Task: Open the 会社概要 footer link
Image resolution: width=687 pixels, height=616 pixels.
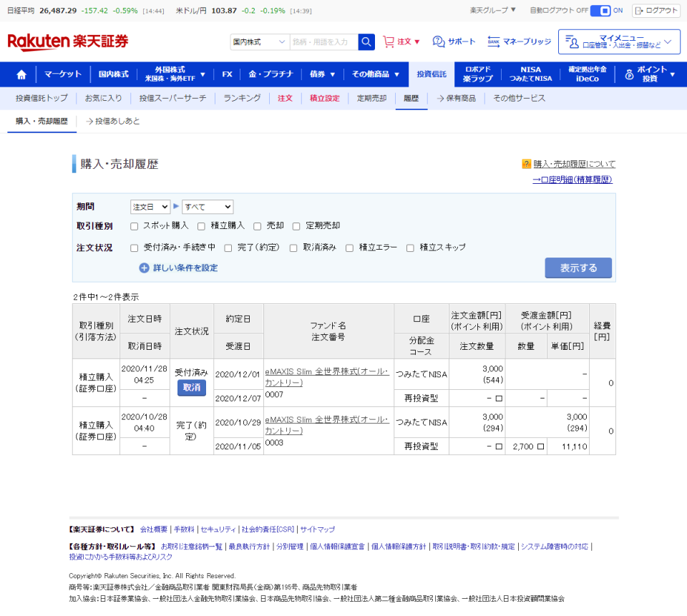Action: tap(154, 529)
